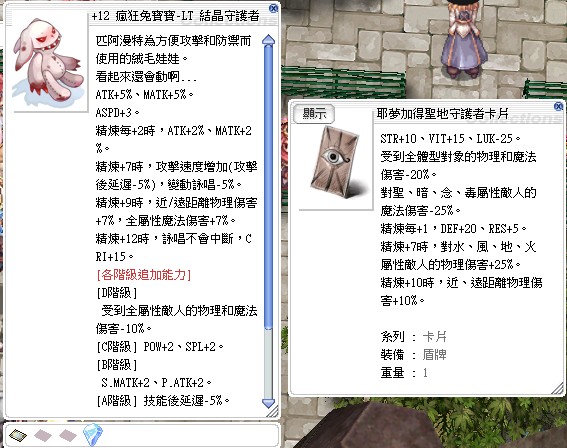Select the blue crystal enchant in fourth slot
567x448 pixels.
[x=93, y=435]
